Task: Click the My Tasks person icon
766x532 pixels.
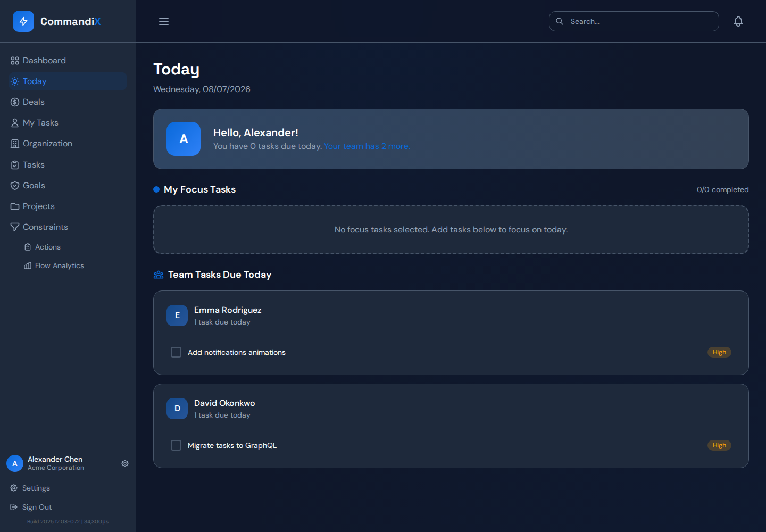Action: pos(15,123)
